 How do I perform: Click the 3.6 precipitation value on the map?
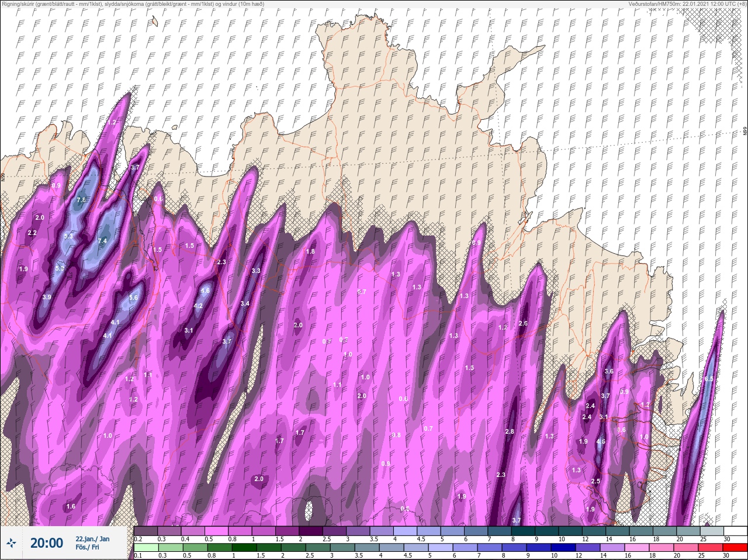click(609, 371)
